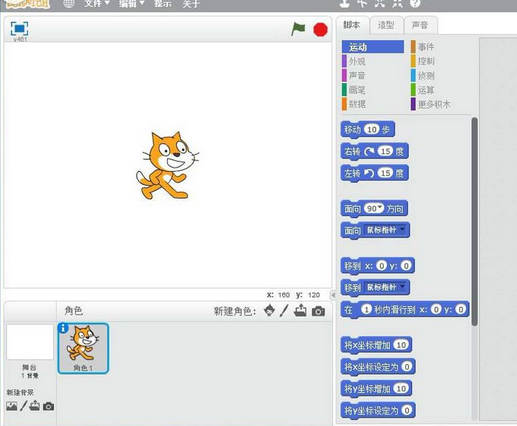
Task: Upload backdrop from file icon
Action: pyautogui.click(x=34, y=406)
